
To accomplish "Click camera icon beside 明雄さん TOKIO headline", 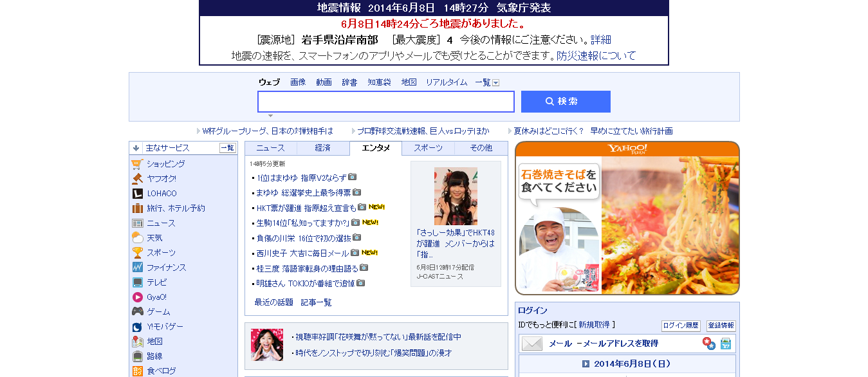I will [x=361, y=283].
